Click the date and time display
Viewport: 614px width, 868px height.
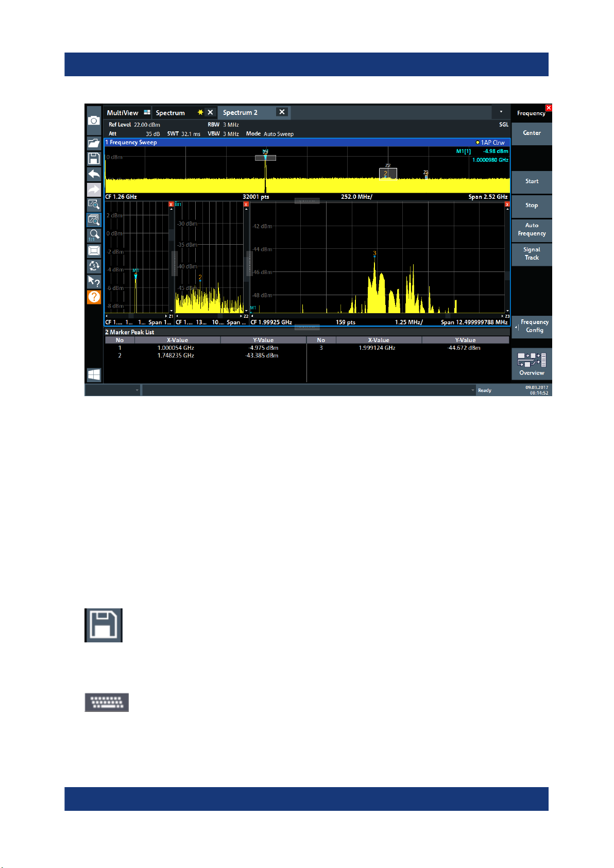(x=537, y=390)
